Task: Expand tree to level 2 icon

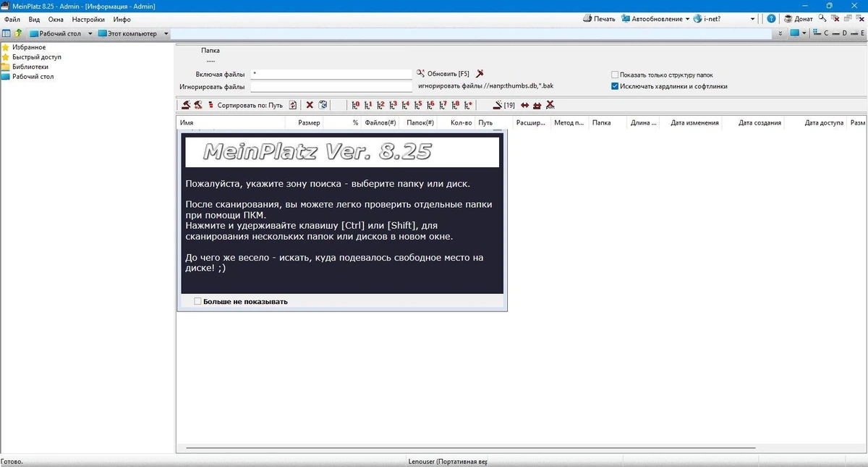Action: coord(380,105)
